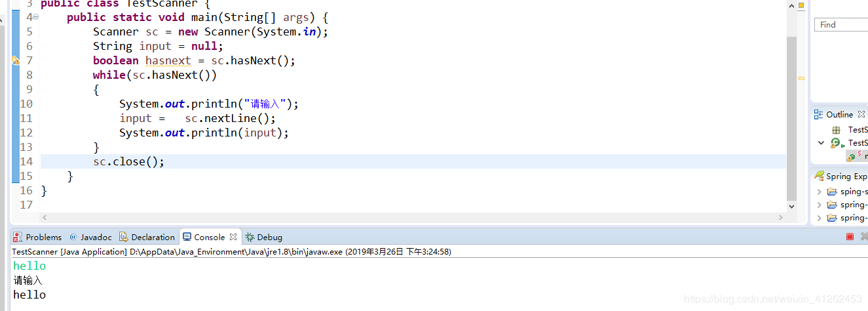Click the Debug bug icon
The width and height of the screenshot is (868, 311).
click(x=250, y=237)
